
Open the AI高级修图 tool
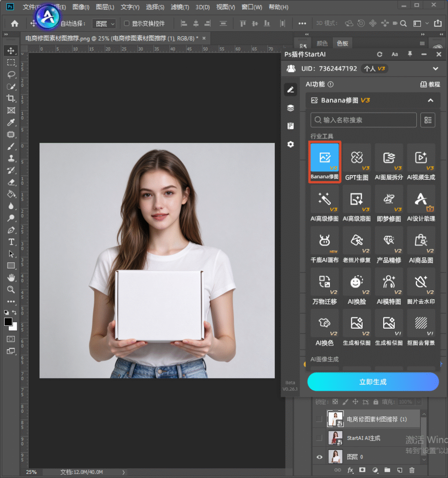click(x=325, y=204)
